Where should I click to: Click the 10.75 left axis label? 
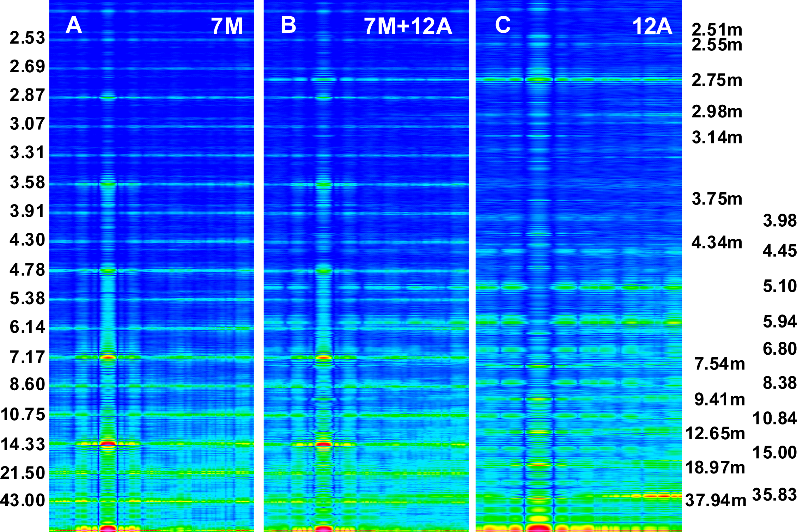pyautogui.click(x=23, y=415)
